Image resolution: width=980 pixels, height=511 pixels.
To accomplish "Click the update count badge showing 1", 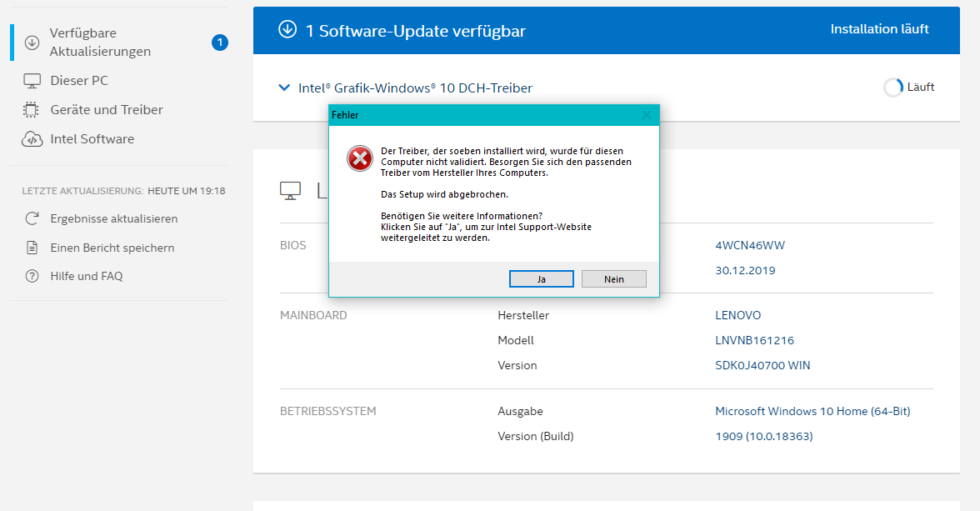I will tap(220, 43).
